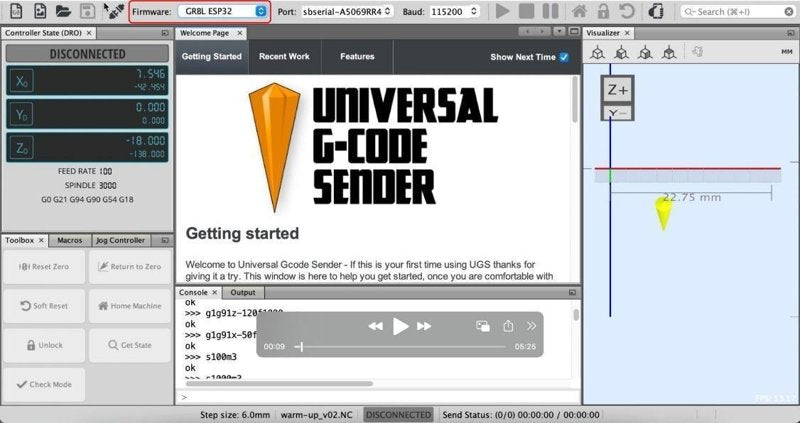The image size is (800, 423).
Task: Open the pendant with the phone icon
Action: click(657, 11)
